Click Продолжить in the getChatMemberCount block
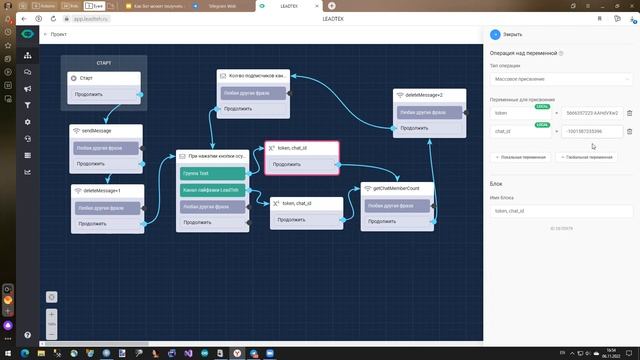 tap(397, 221)
